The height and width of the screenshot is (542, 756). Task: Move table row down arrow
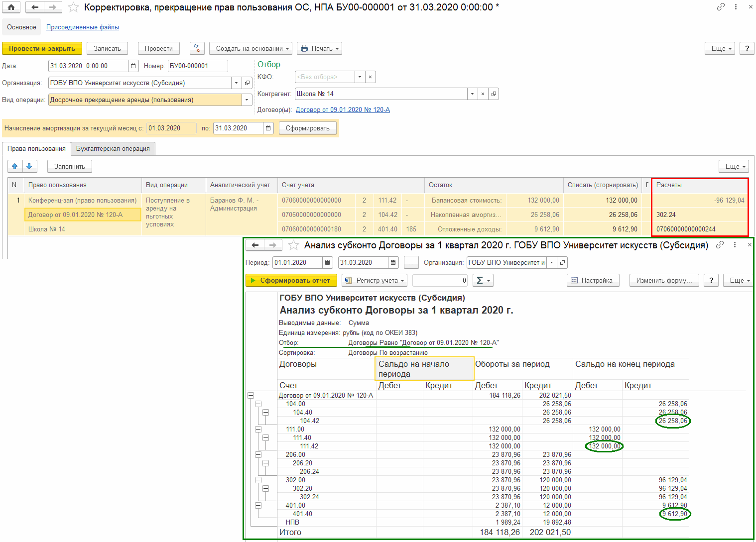coord(29,166)
